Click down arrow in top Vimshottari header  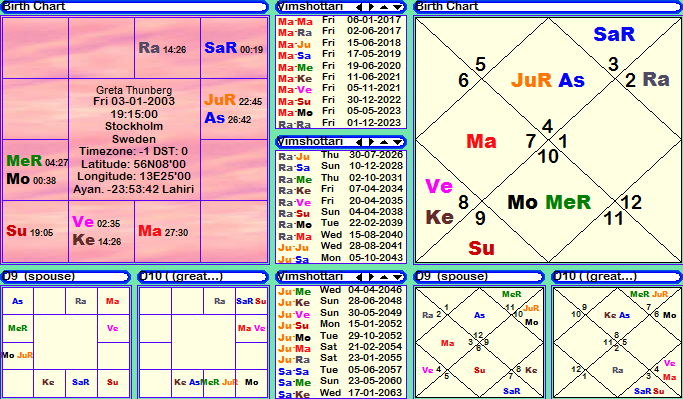pos(397,7)
